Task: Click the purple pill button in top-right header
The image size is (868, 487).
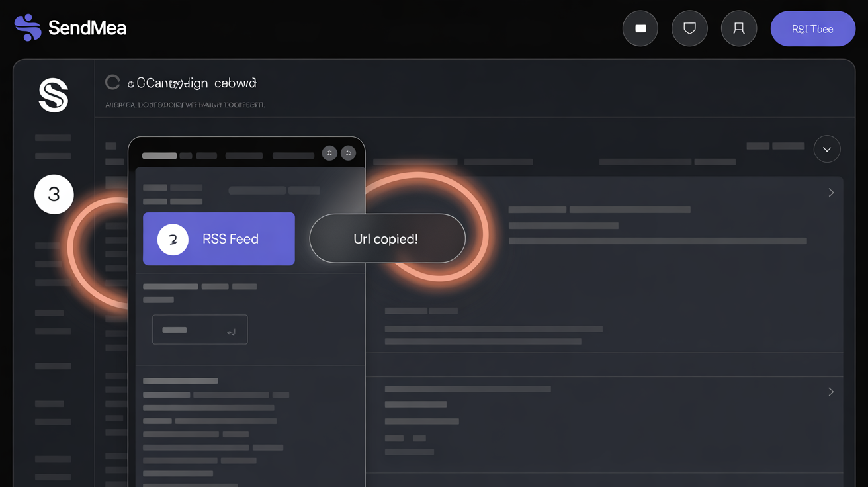Action: (812, 28)
